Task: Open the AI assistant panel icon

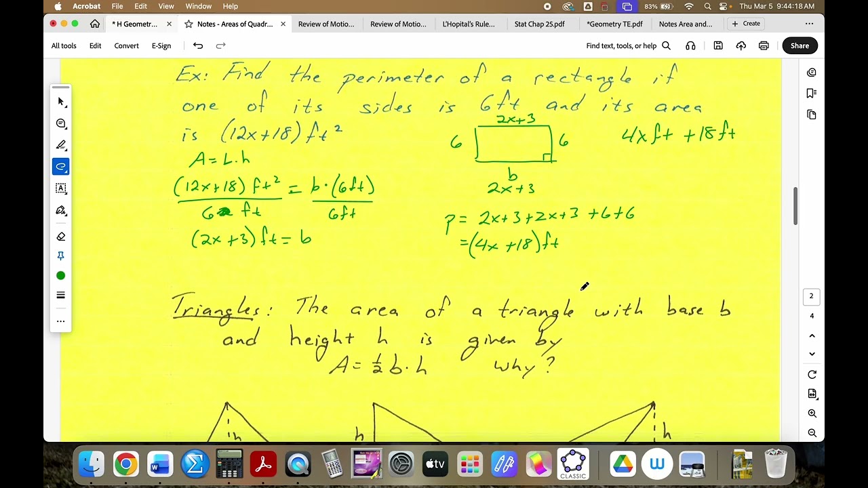Action: [x=812, y=73]
